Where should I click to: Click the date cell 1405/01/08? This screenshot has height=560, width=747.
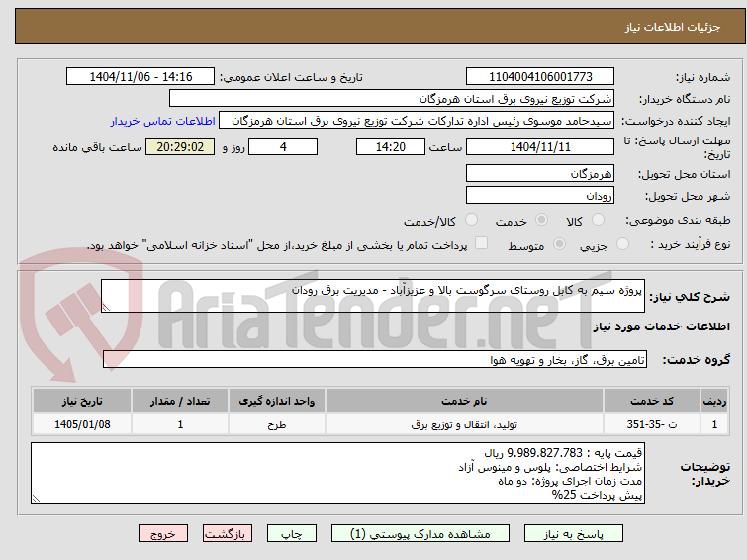[82, 424]
